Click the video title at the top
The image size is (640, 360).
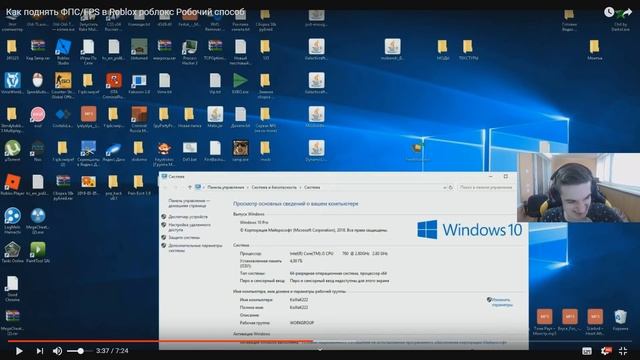(x=125, y=12)
